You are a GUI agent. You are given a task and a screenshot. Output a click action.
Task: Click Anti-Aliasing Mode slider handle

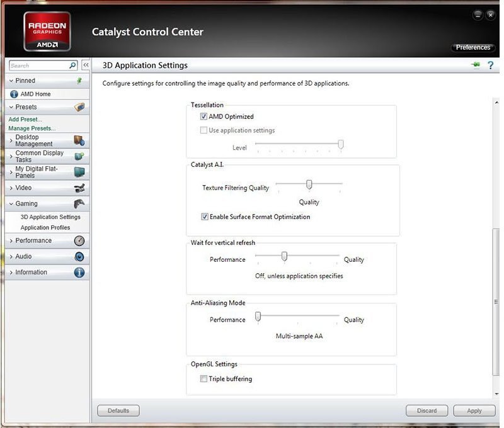click(258, 317)
